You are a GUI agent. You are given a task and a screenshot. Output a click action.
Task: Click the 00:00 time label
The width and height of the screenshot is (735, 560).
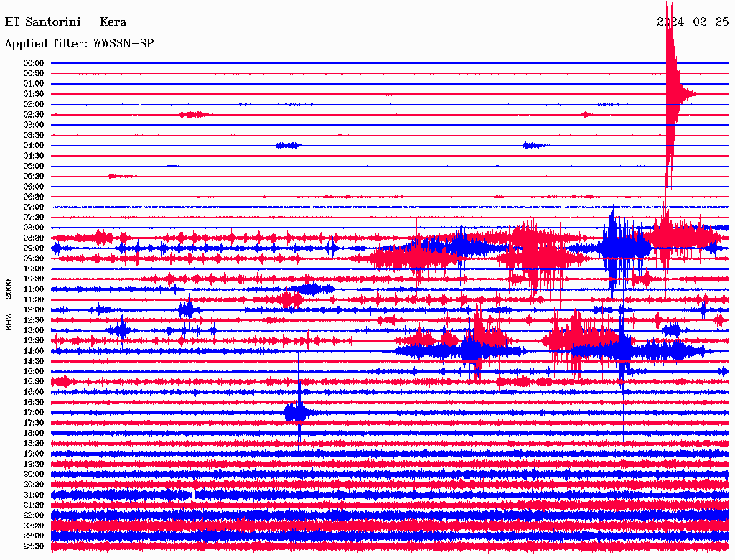[34, 63]
